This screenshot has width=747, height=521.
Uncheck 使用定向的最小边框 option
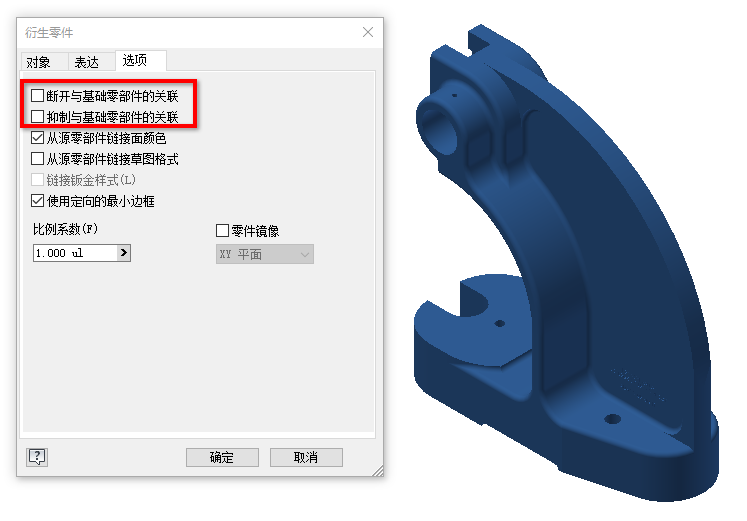coord(37,200)
